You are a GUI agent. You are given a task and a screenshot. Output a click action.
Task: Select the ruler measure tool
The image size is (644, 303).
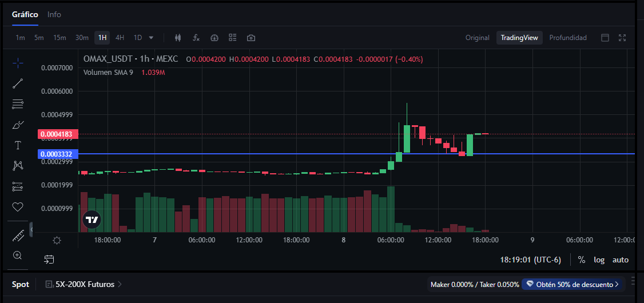18,235
